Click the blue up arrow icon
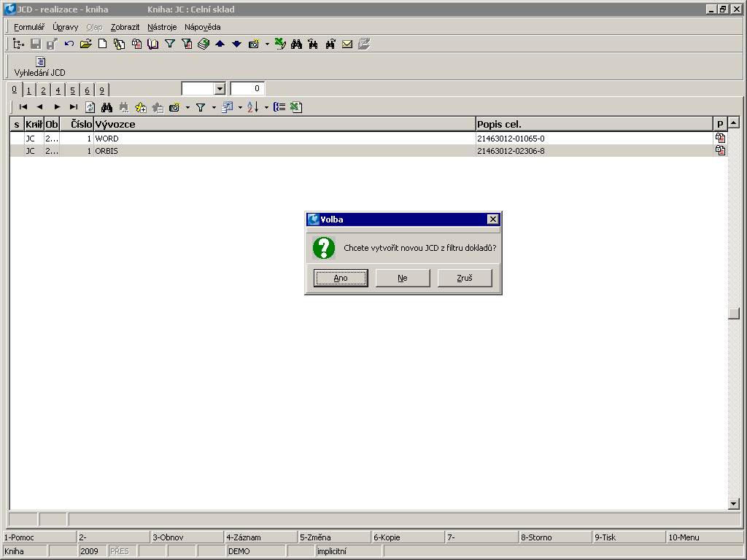Viewport: 747px width, 560px height. click(x=220, y=44)
